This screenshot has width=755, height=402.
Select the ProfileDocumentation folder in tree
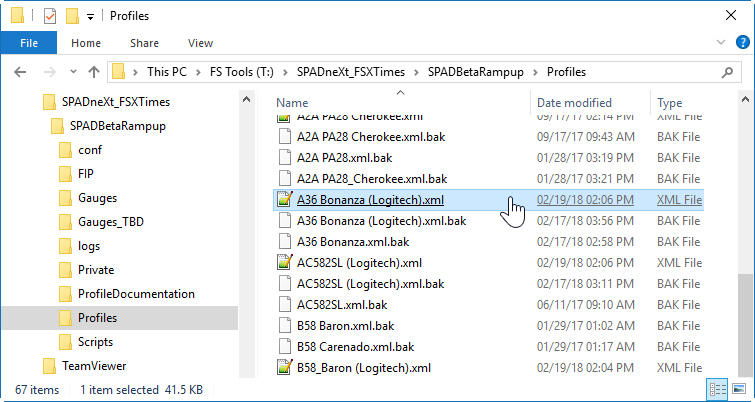tap(136, 294)
